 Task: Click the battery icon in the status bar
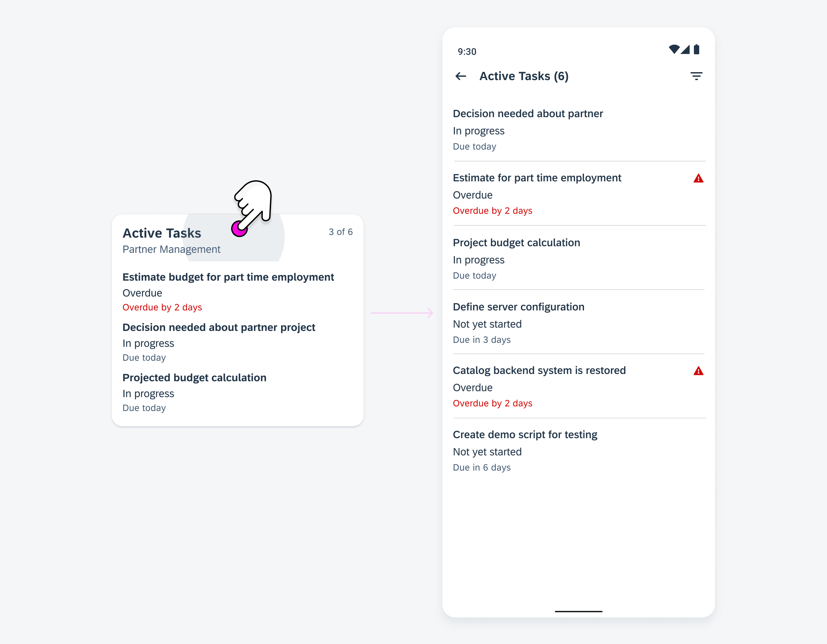click(x=699, y=51)
